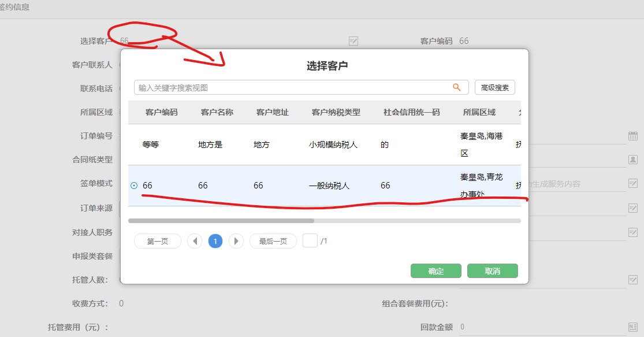
Task: Cancel dialog with 取消 button
Action: 492,271
